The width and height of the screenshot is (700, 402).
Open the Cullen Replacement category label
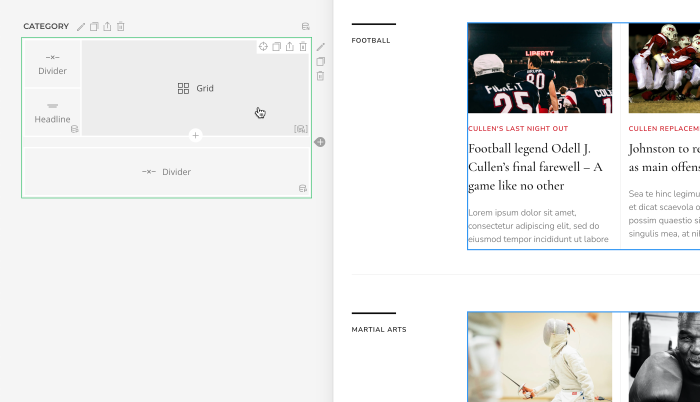[x=664, y=129]
